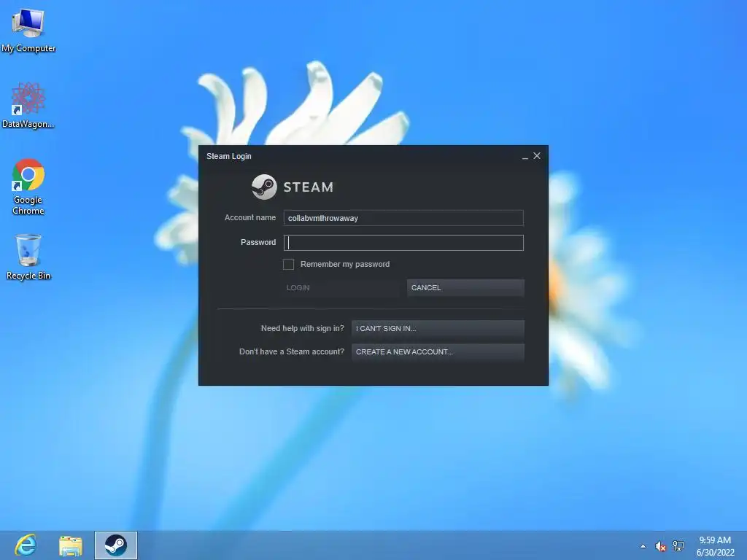Image resolution: width=747 pixels, height=560 pixels.
Task: Select the Google Chrome desktop shortcut
Action: 28,187
